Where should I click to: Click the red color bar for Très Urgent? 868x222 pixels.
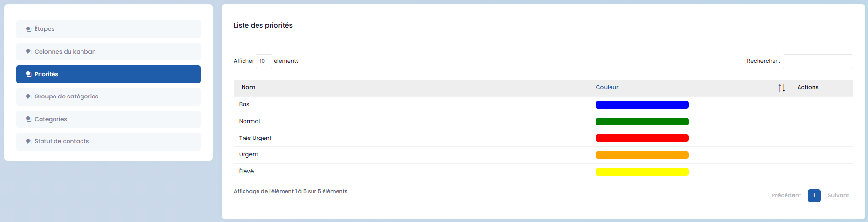[642, 138]
